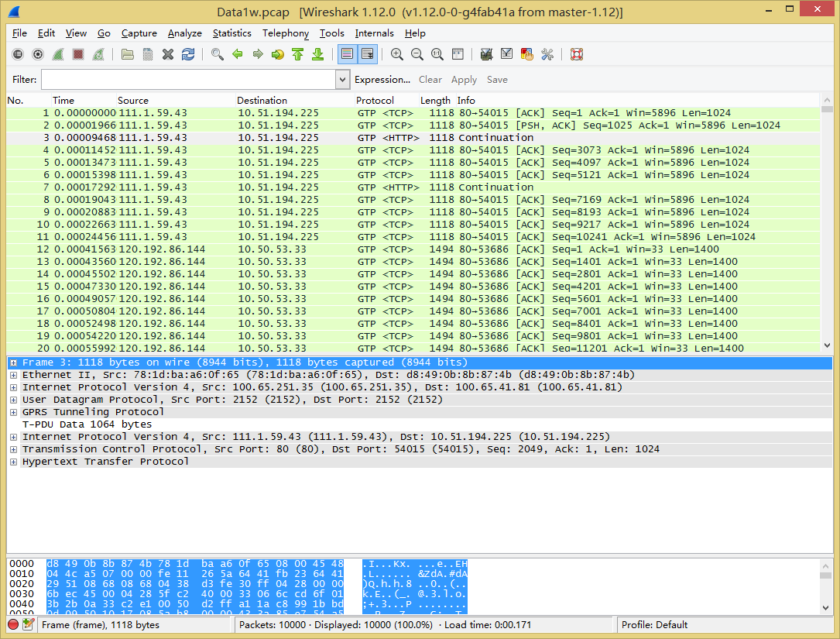Open preferences with wrench icon
The height and width of the screenshot is (639, 840).
[x=547, y=54]
